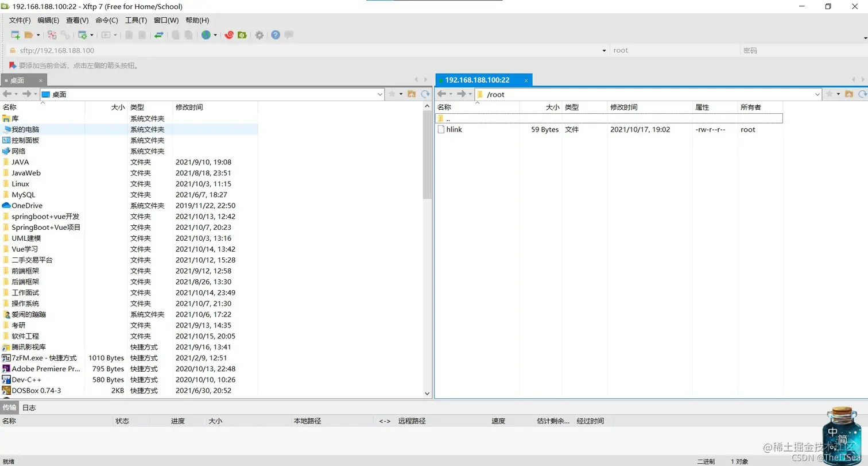Click the green-blue transfer arrows icon
The width and height of the screenshot is (868, 466).
[x=159, y=35]
